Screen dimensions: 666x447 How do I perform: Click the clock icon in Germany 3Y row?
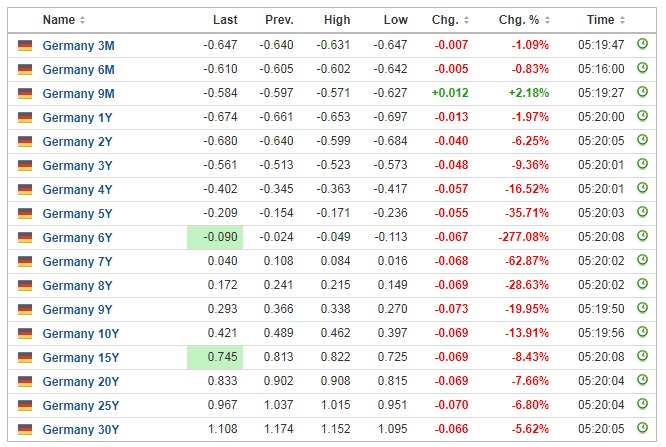(642, 164)
